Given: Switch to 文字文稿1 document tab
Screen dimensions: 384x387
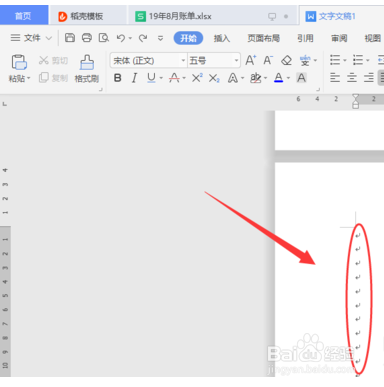Looking at the screenshot, I should (342, 16).
